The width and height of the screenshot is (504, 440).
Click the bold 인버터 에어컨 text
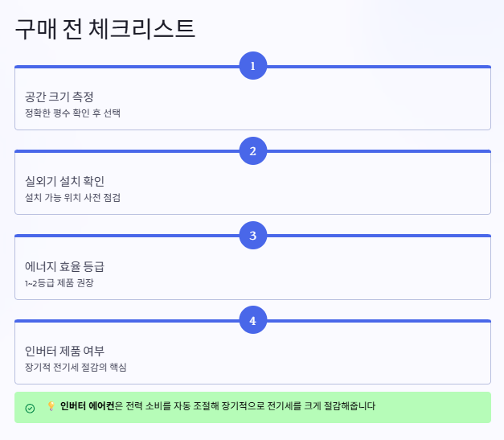(87, 406)
